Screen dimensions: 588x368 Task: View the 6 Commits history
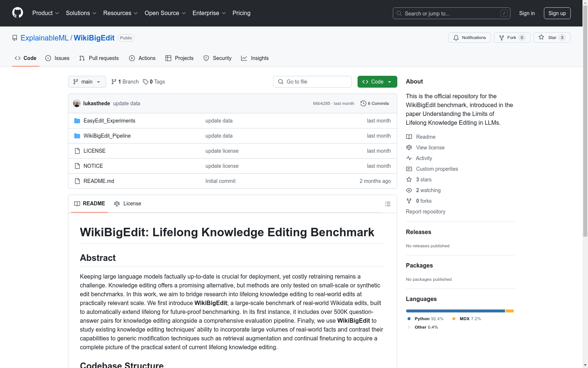point(375,103)
